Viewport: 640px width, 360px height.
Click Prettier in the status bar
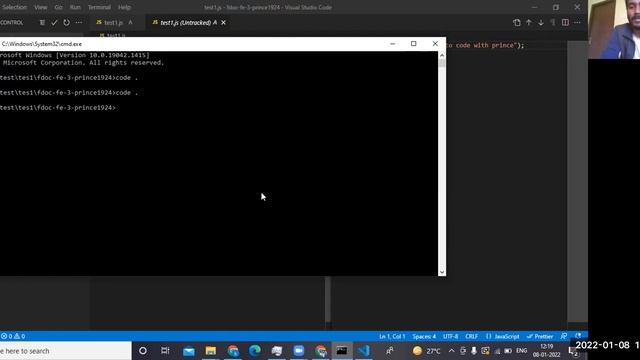pyautogui.click(x=540, y=336)
